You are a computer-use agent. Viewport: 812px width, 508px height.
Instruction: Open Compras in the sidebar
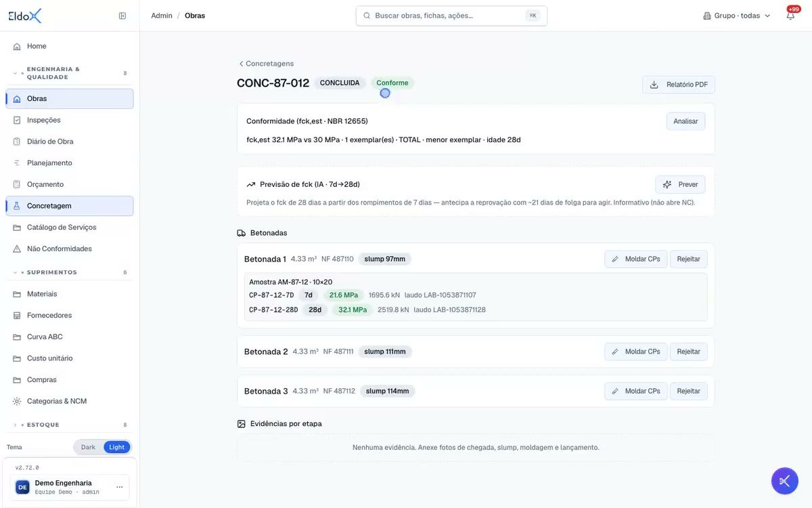(70, 380)
